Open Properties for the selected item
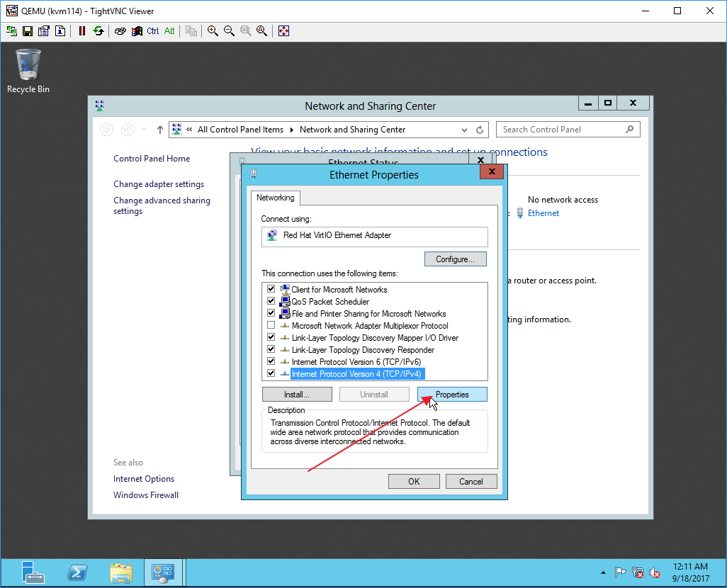The image size is (727, 588). click(452, 395)
